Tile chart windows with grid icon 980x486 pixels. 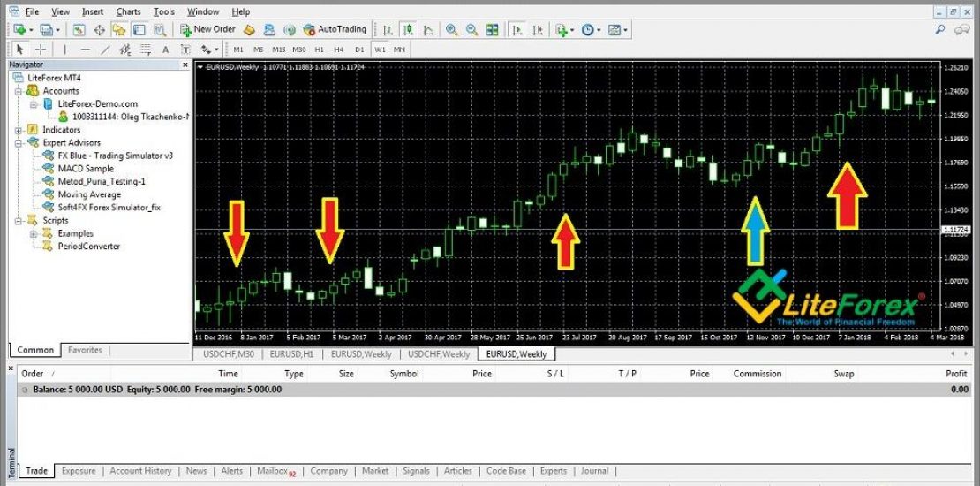pyautogui.click(x=492, y=30)
